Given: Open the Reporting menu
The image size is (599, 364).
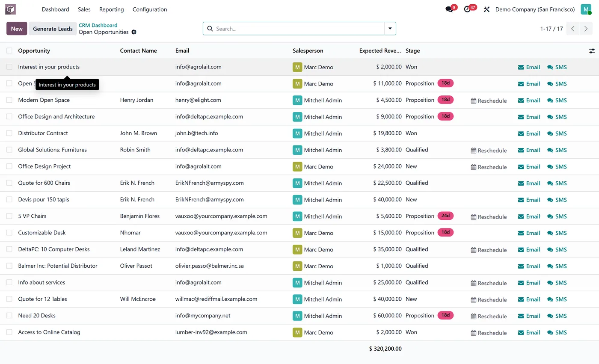Looking at the screenshot, I should coord(111,9).
